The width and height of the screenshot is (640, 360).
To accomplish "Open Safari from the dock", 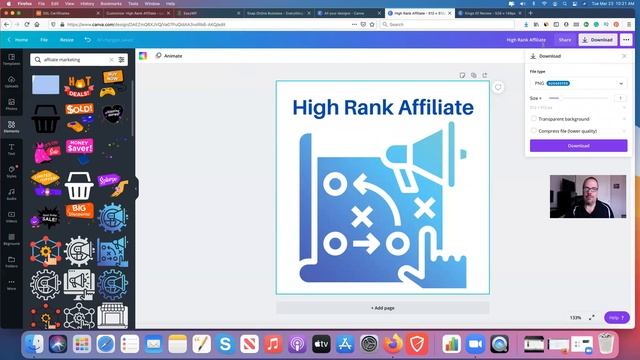I will pos(106,344).
